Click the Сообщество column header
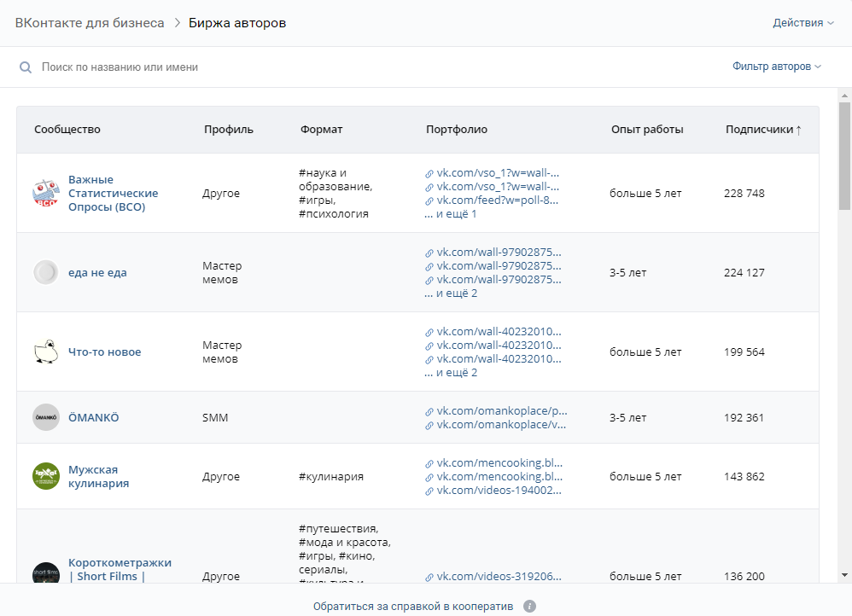Screen dimensions: 852x616 (67, 130)
